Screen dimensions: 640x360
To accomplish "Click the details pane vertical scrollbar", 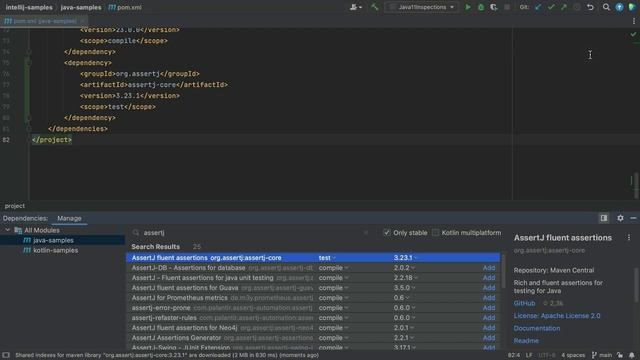I will tap(636, 285).
